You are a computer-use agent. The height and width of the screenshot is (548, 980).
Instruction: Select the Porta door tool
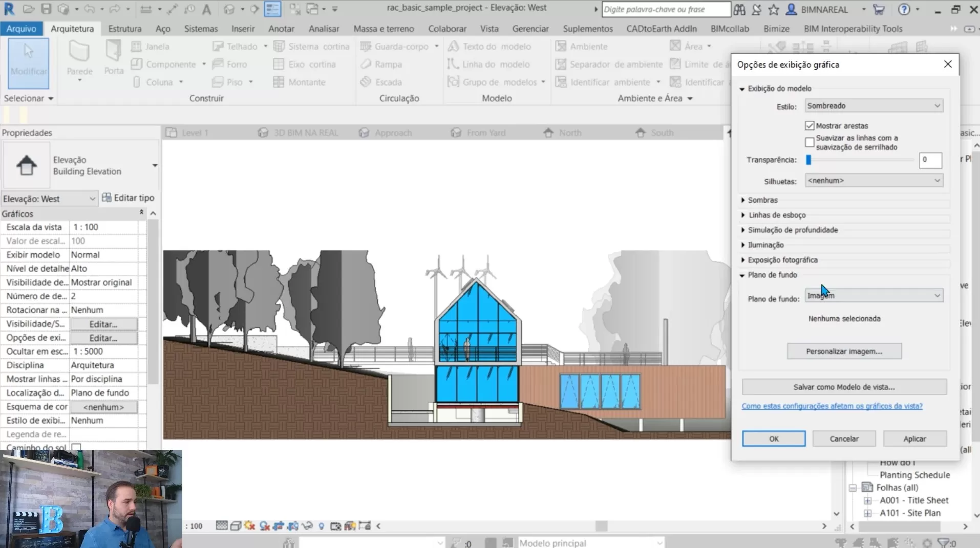pyautogui.click(x=114, y=58)
